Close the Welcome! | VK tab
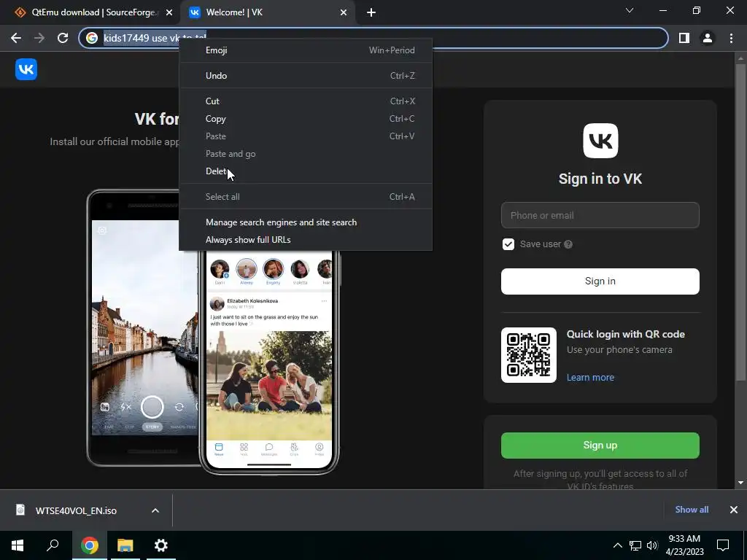 click(x=344, y=12)
